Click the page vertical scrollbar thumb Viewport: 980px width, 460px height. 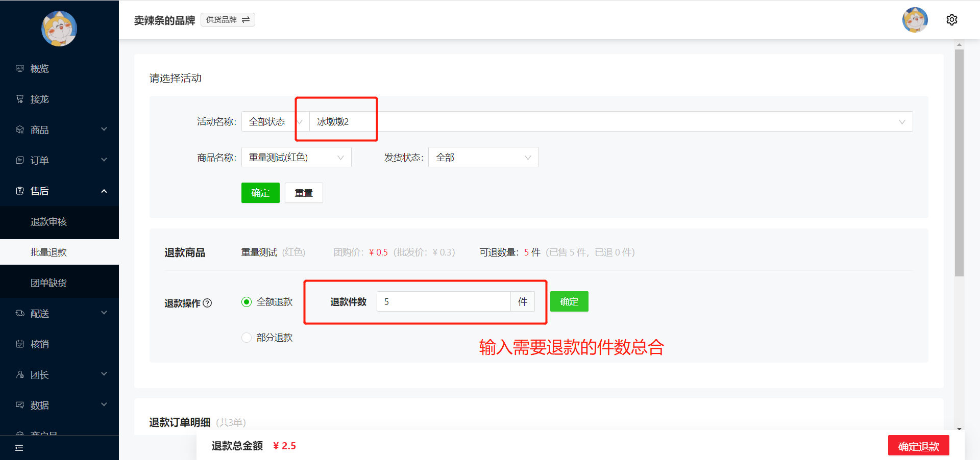coord(959,163)
